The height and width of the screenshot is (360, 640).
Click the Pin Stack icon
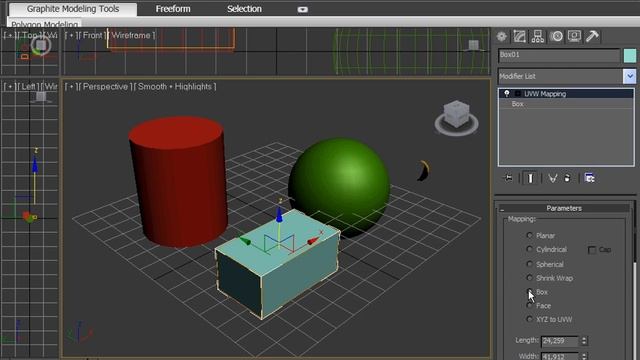click(x=509, y=178)
